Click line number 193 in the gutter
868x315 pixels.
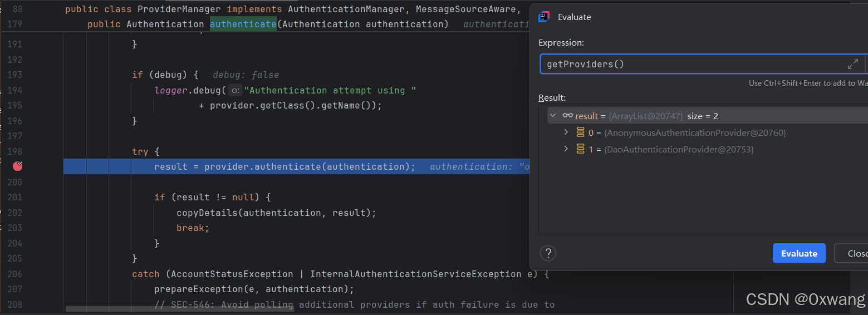tap(14, 75)
